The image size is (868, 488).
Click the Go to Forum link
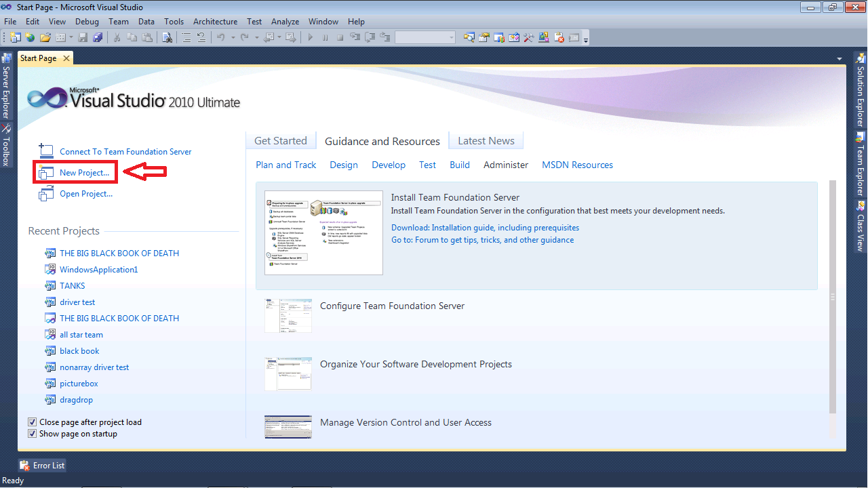(x=482, y=240)
